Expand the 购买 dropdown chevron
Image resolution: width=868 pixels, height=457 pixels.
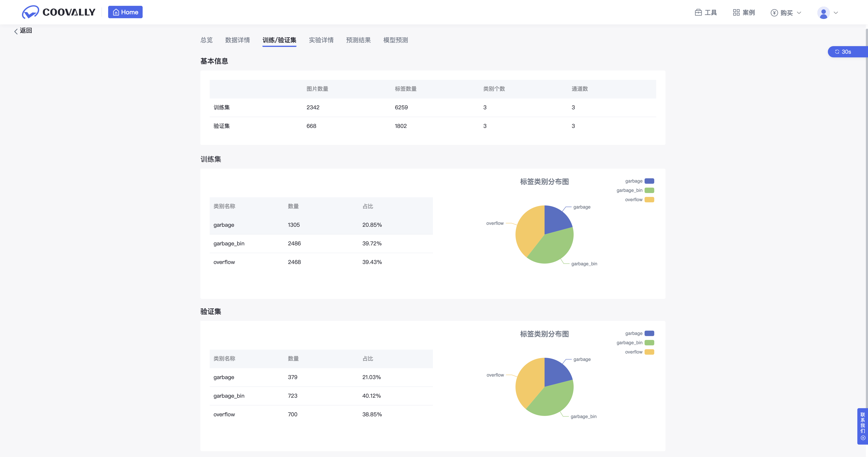coord(799,13)
